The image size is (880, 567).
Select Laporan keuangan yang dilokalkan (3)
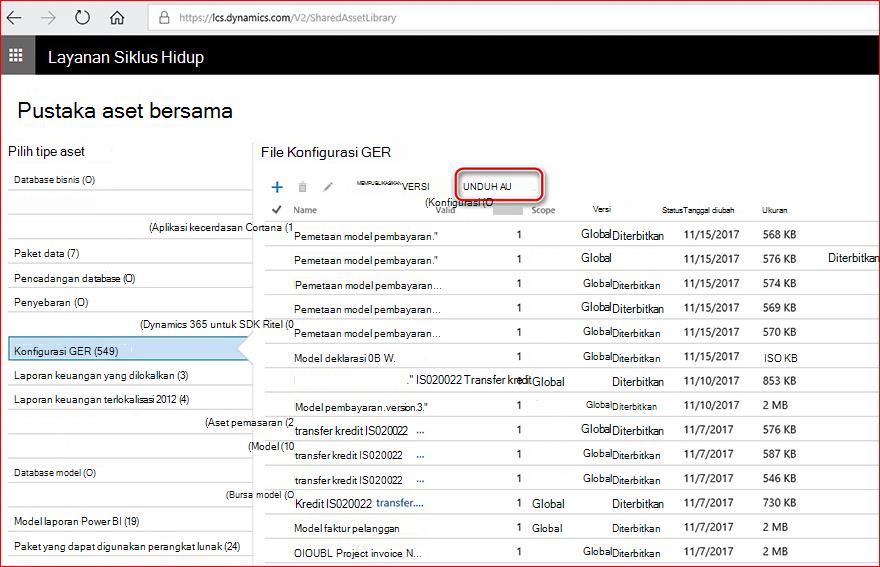pos(130,376)
